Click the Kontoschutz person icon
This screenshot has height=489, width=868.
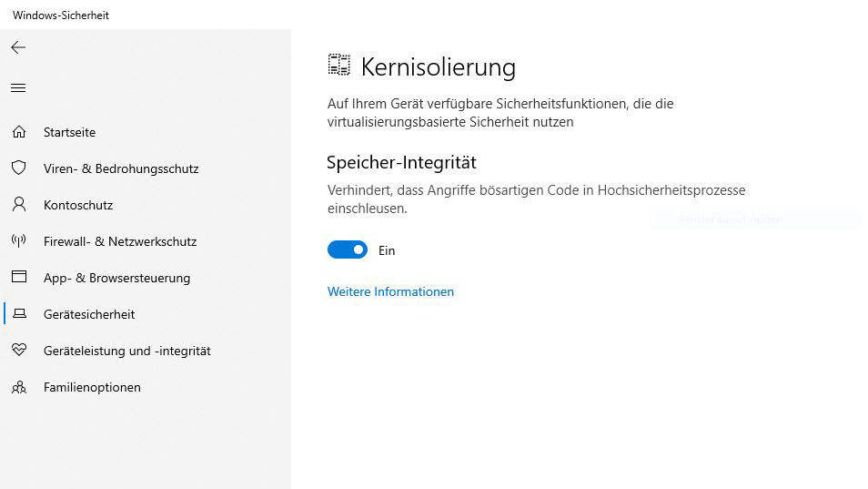click(18, 205)
